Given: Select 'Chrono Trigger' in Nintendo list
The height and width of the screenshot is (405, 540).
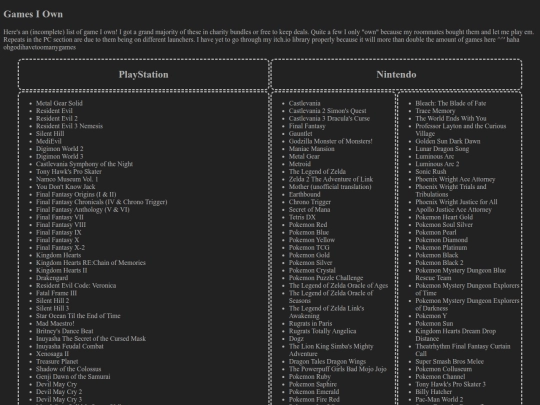Looking at the screenshot, I should coord(310,202).
